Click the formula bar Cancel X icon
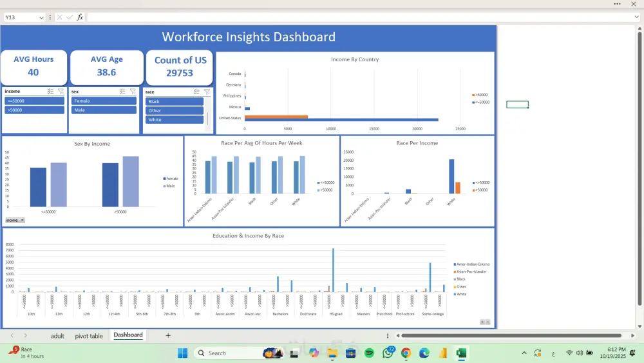 [59, 17]
